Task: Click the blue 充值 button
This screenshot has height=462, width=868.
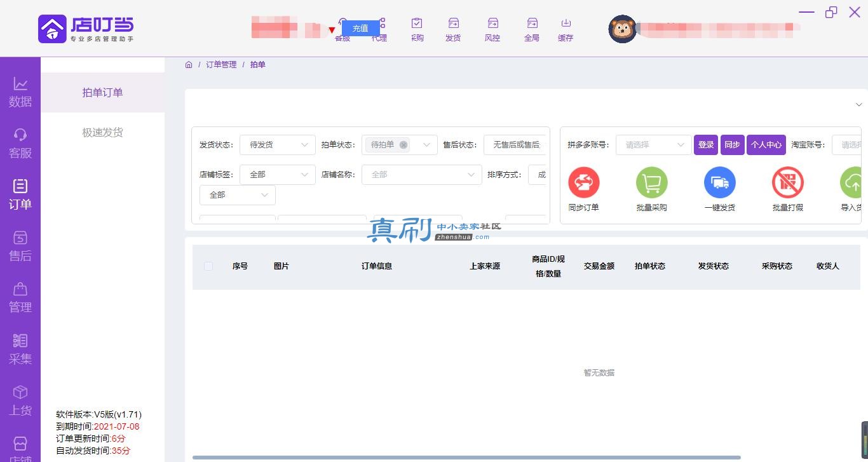Action: pyautogui.click(x=360, y=28)
